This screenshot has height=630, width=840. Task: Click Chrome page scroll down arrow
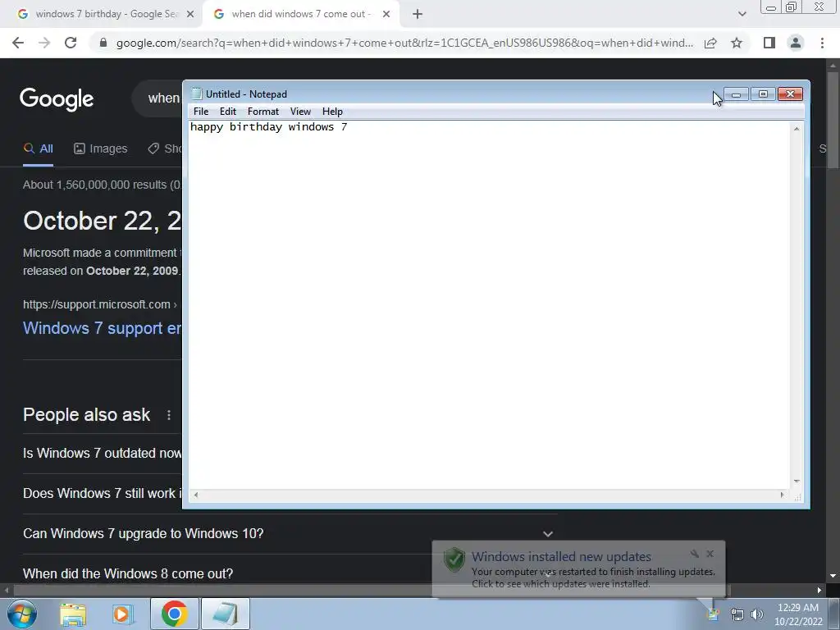point(833,576)
